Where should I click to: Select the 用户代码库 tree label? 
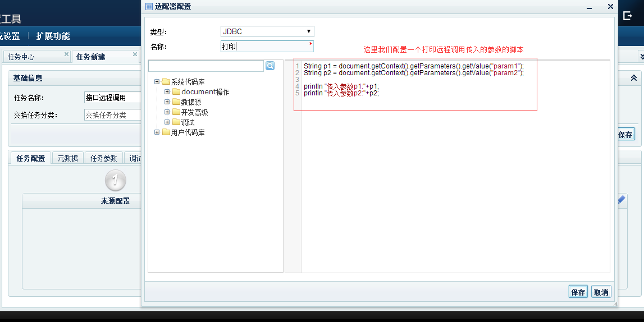click(x=188, y=132)
